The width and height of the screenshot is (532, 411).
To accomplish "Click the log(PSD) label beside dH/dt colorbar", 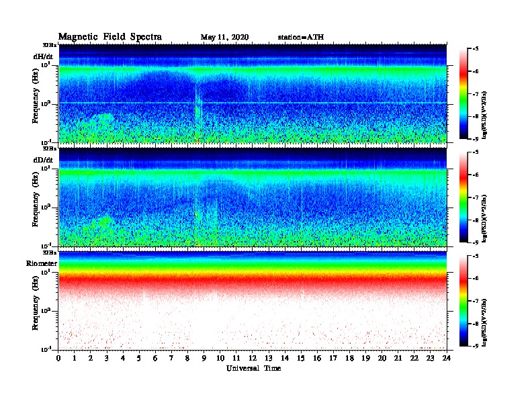I will (x=484, y=115).
